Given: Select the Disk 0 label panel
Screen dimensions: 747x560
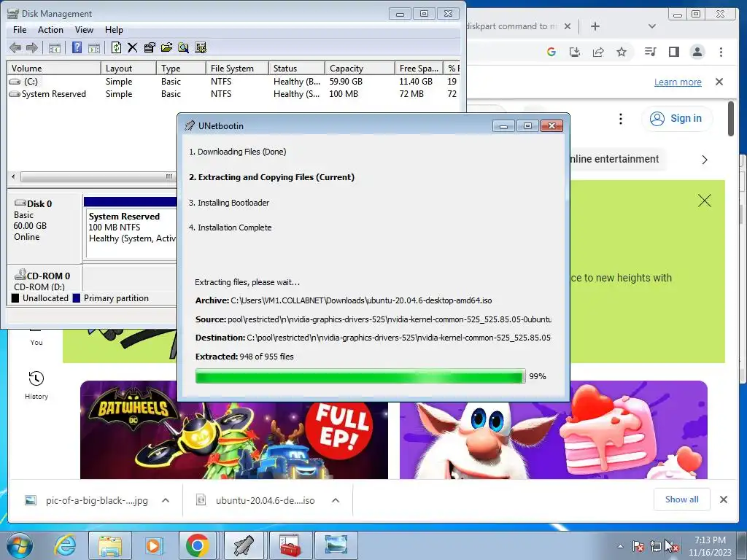Looking at the screenshot, I should coord(44,227).
